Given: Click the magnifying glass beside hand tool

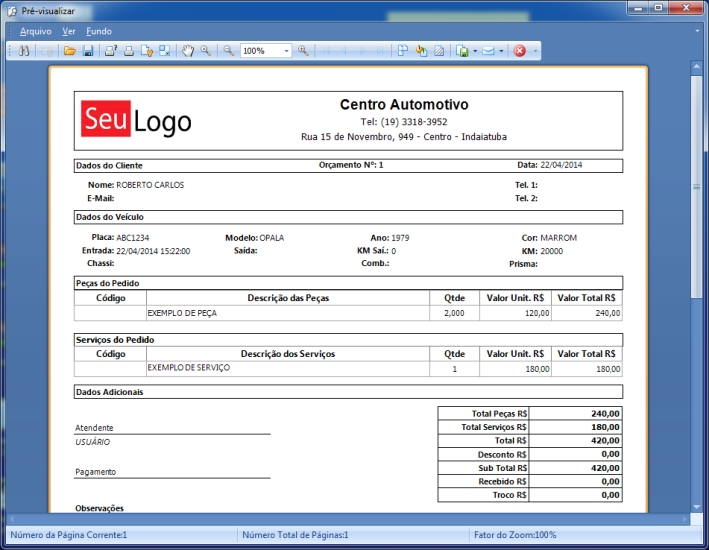Looking at the screenshot, I should [x=205, y=50].
